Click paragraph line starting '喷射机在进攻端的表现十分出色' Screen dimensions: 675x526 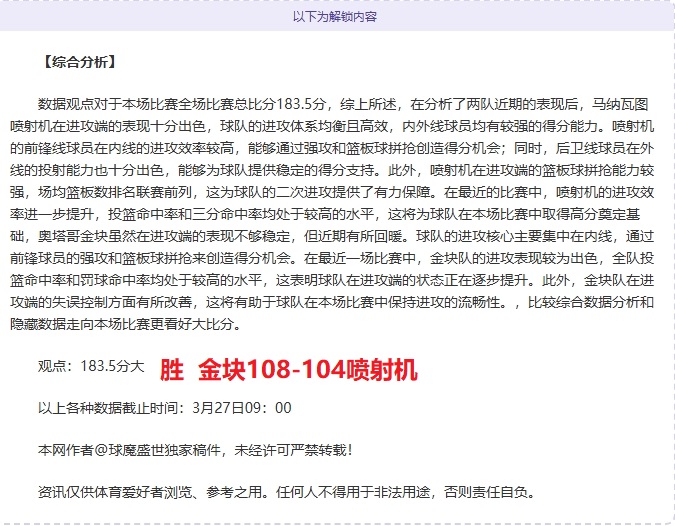pyautogui.click(x=332, y=127)
